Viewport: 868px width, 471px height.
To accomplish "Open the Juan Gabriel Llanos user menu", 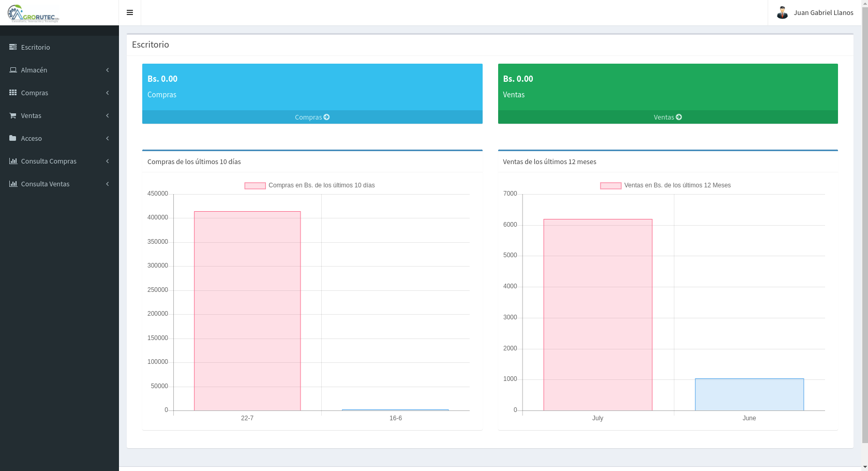I will tap(815, 12).
